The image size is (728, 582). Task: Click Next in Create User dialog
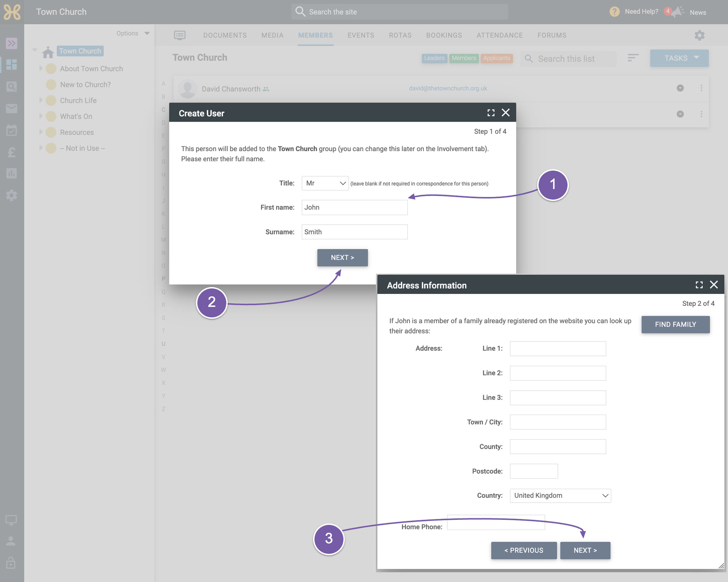point(343,258)
